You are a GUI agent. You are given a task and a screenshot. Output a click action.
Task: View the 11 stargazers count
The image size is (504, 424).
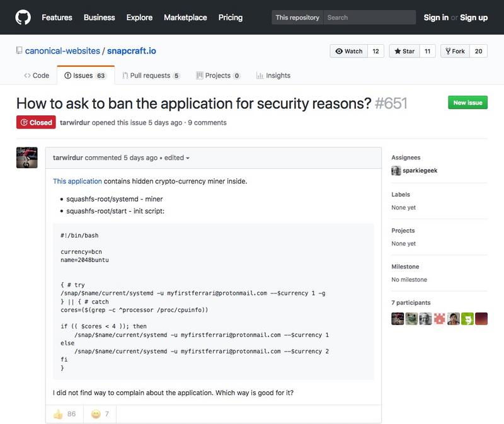(x=428, y=51)
